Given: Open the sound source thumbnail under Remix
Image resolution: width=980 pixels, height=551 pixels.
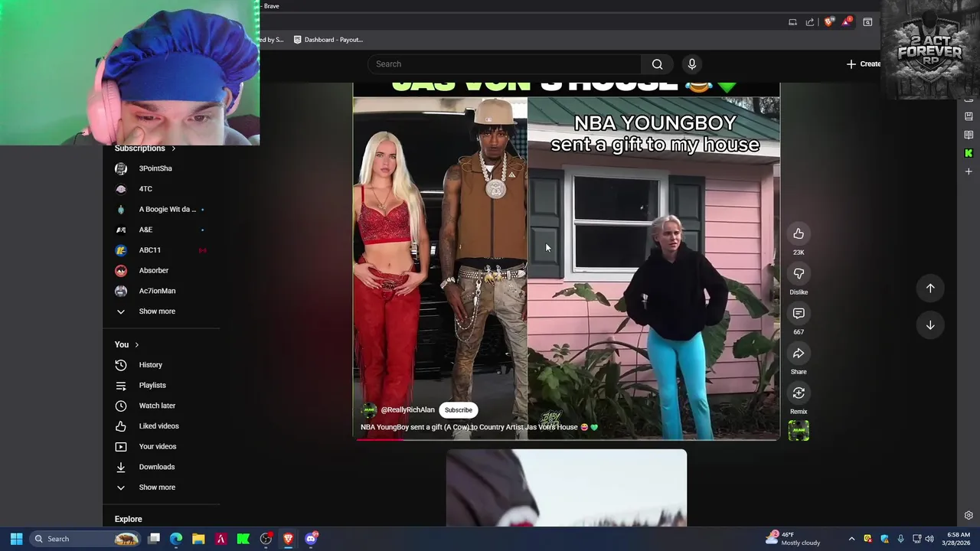Looking at the screenshot, I should click(x=799, y=431).
